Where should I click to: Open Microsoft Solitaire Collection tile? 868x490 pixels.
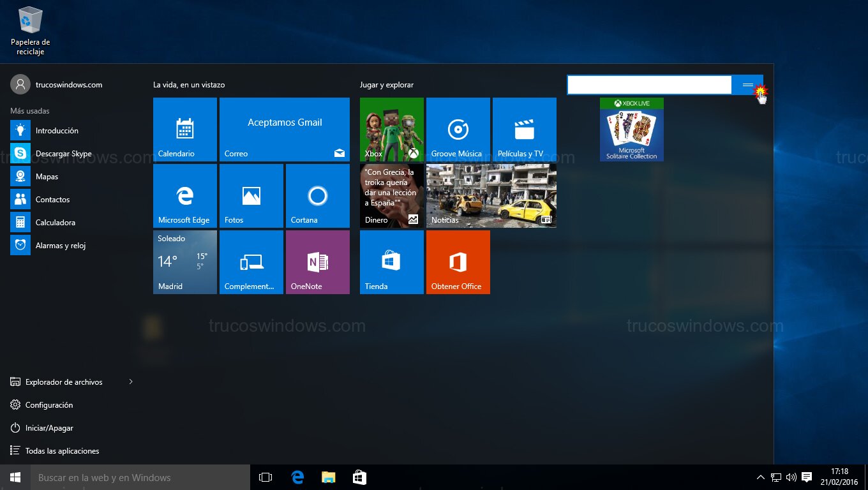(x=632, y=130)
